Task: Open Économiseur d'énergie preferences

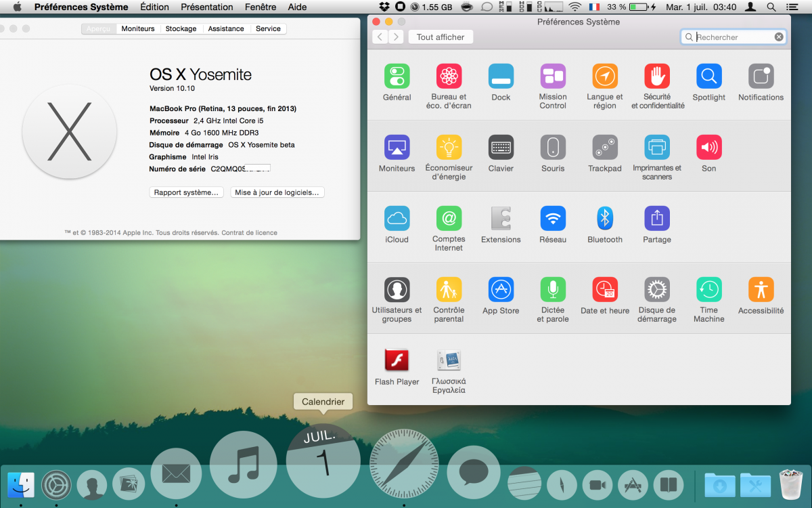Action: 449,147
